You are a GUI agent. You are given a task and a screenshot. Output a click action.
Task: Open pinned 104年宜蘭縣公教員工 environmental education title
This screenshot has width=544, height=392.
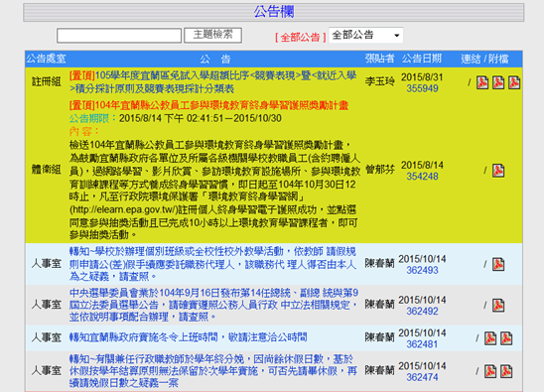point(208,105)
